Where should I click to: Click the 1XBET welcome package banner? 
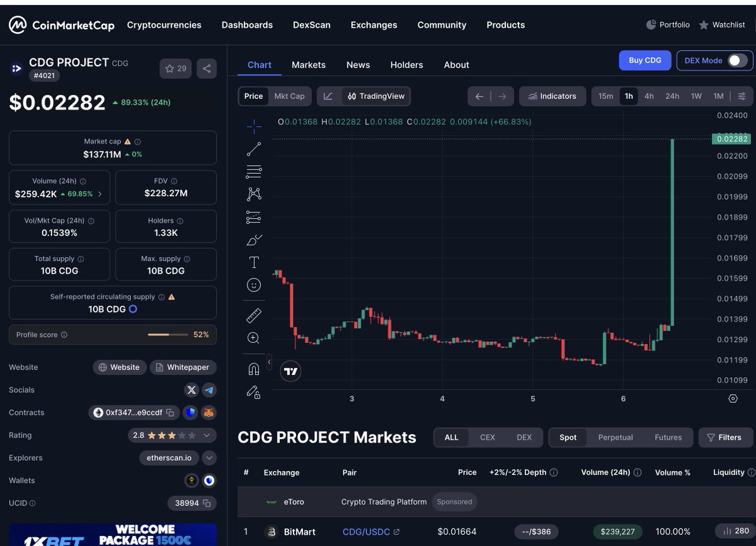click(x=113, y=535)
